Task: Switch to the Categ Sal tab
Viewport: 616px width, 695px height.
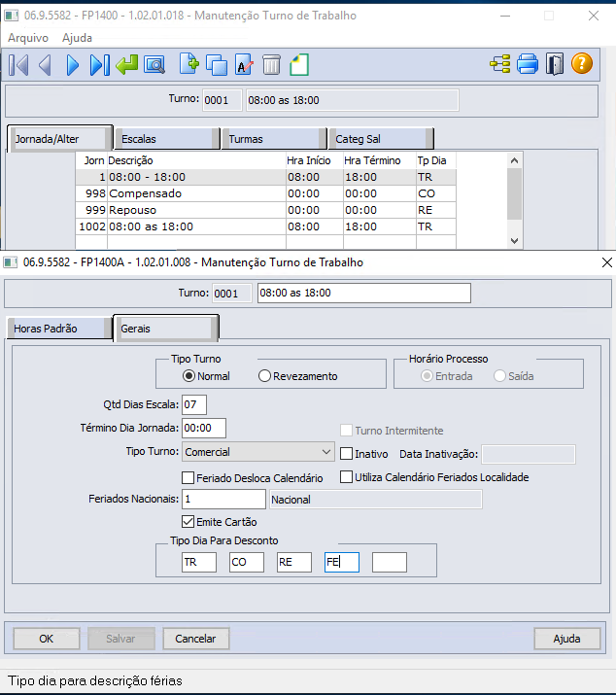Action: (x=381, y=139)
